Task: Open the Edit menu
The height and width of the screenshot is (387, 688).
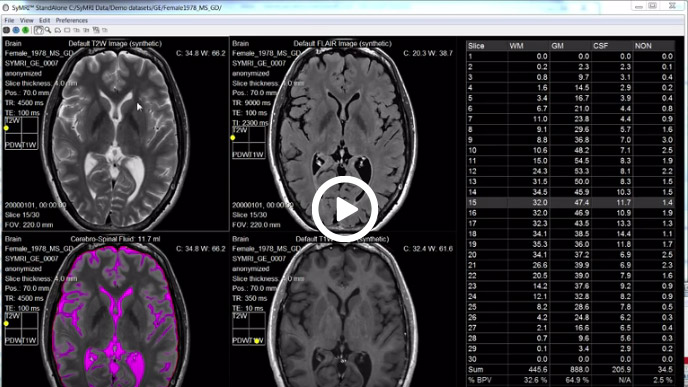Action: click(44, 20)
